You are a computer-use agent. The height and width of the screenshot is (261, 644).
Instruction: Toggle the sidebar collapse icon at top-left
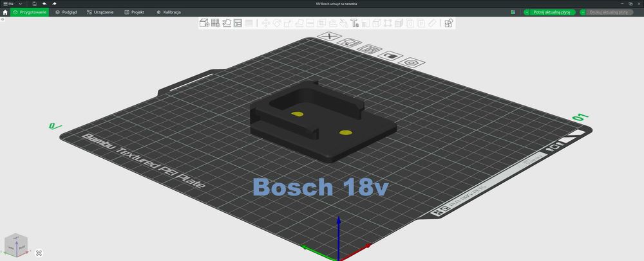click(x=3, y=19)
